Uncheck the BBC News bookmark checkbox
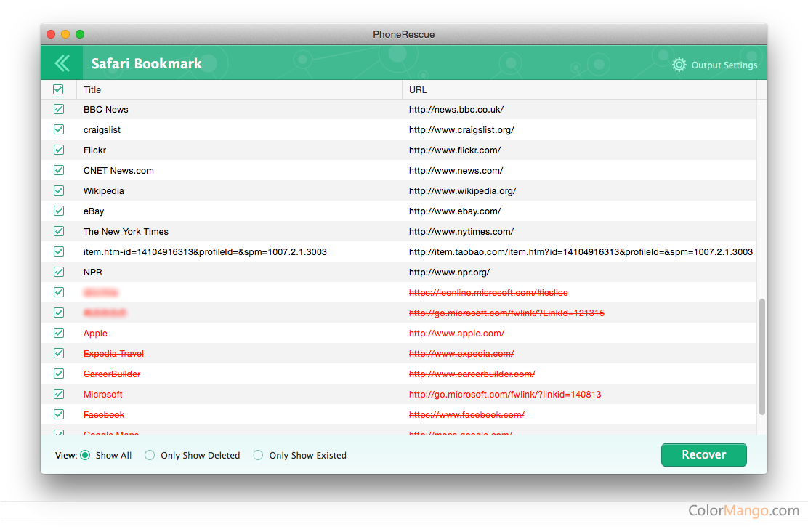 tap(59, 110)
